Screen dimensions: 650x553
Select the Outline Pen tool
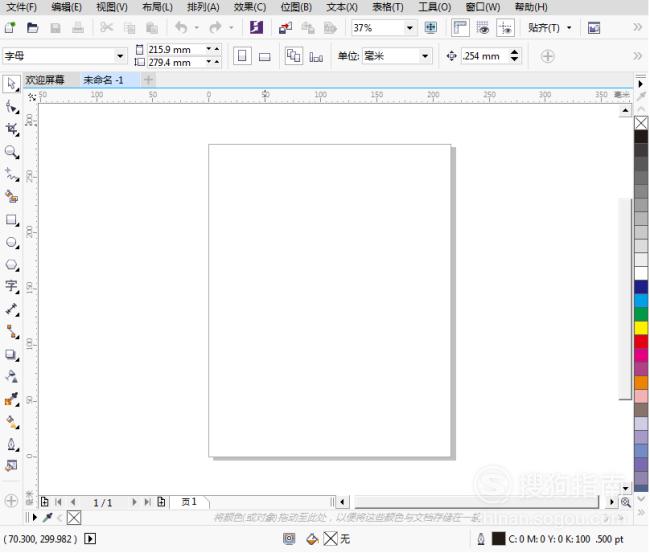[x=12, y=445]
